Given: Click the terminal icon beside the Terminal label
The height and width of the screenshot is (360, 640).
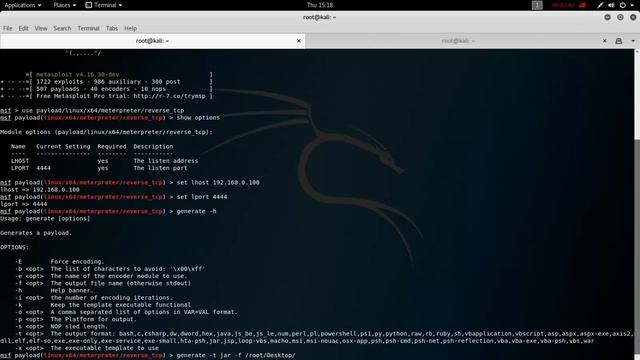Looking at the screenshot, I should [x=89, y=5].
